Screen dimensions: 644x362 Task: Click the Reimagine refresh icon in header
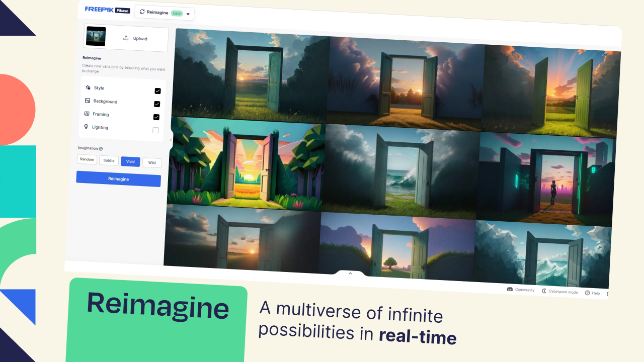click(x=142, y=12)
